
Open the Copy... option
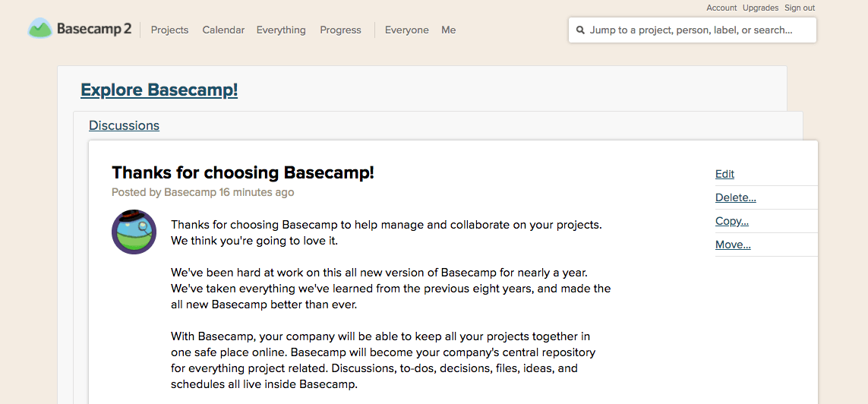[732, 222]
